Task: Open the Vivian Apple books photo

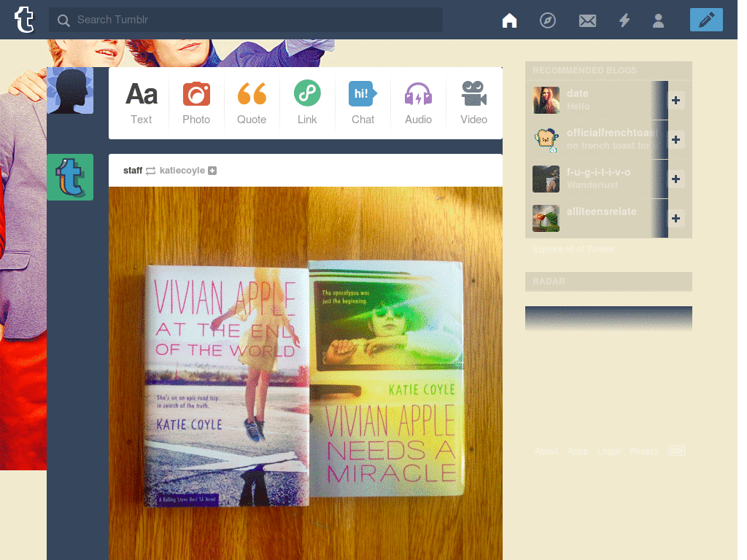Action: [306, 373]
